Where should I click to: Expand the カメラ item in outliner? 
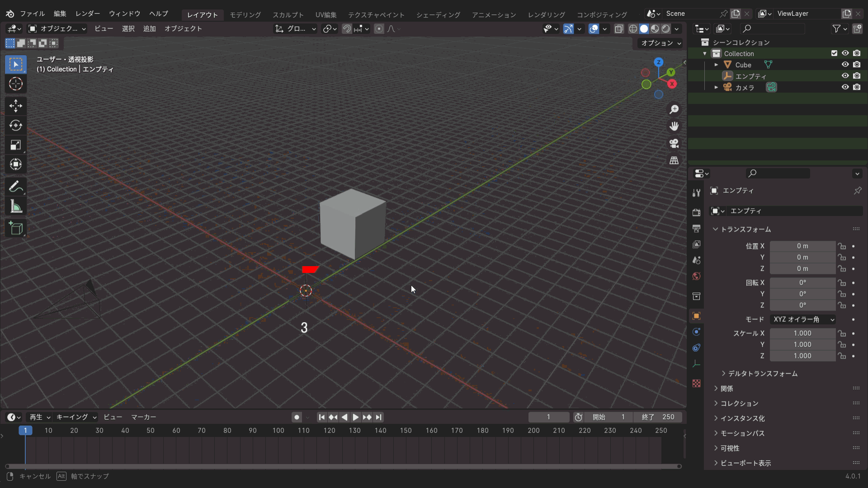pos(716,87)
